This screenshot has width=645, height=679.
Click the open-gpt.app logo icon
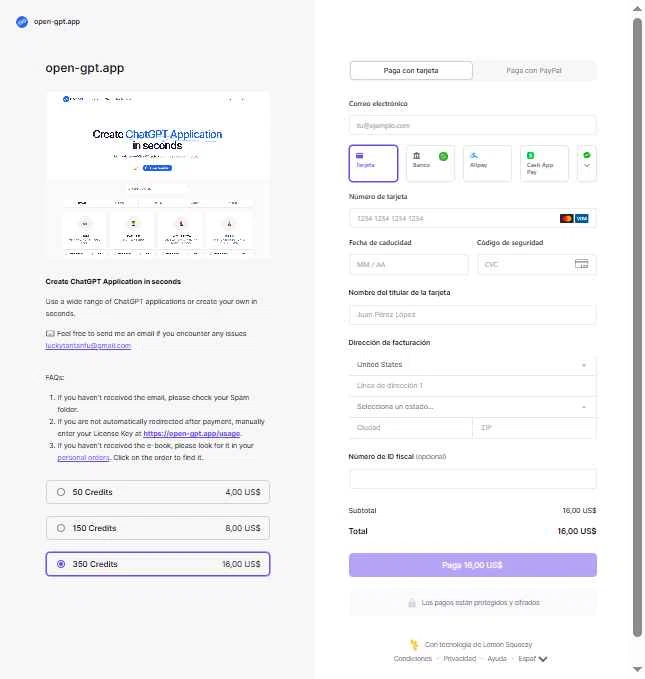(x=22, y=22)
